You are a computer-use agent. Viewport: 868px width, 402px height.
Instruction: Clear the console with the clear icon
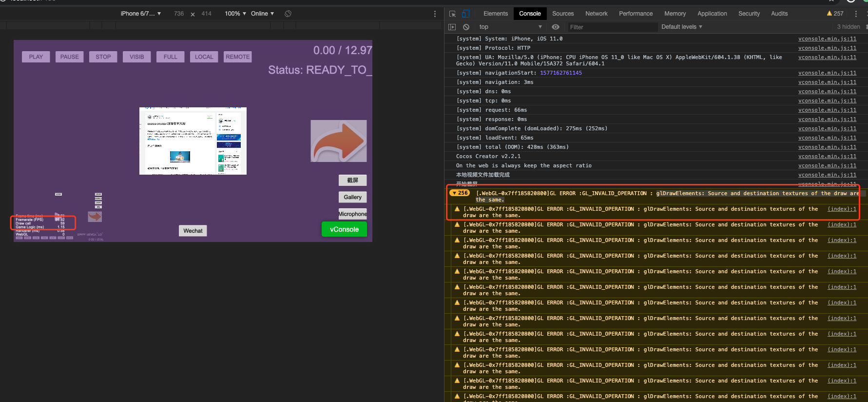coord(466,27)
